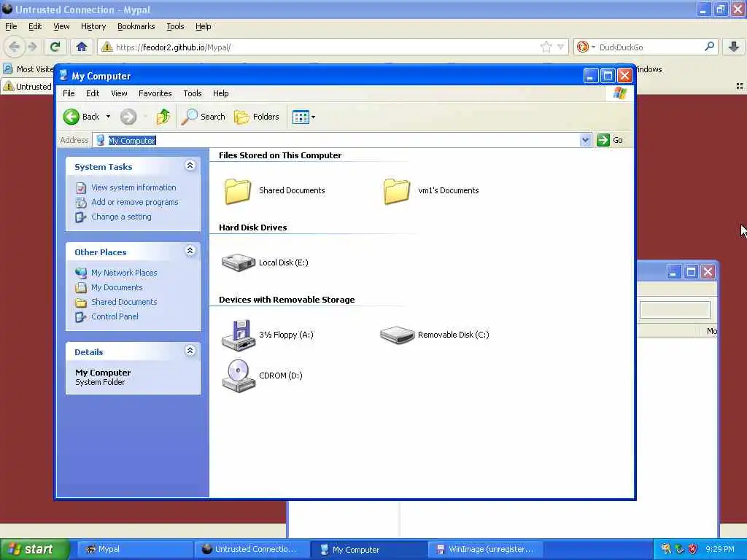Click View system information link

[133, 187]
